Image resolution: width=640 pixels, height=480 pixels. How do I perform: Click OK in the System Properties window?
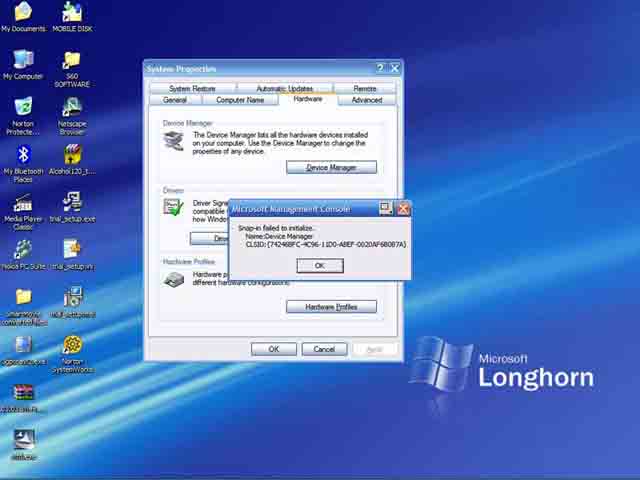(274, 349)
